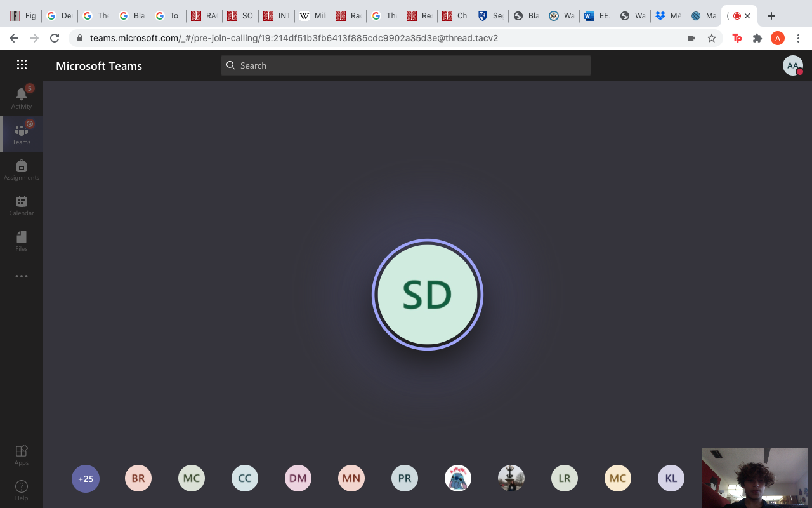
Task: Open Files in the left rail
Action: tap(22, 241)
